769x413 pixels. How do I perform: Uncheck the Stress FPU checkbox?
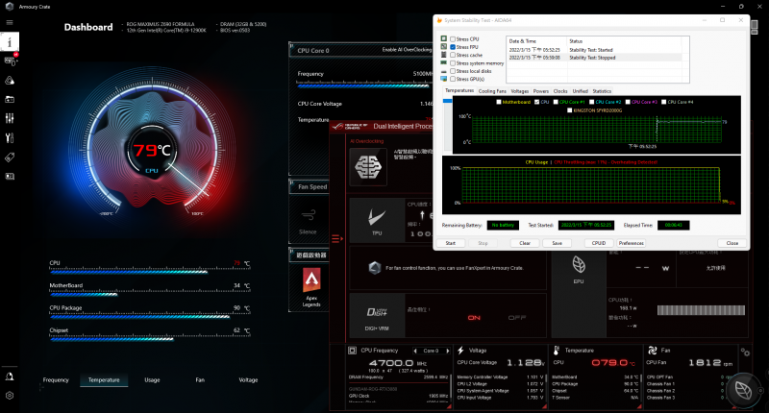(x=452, y=47)
